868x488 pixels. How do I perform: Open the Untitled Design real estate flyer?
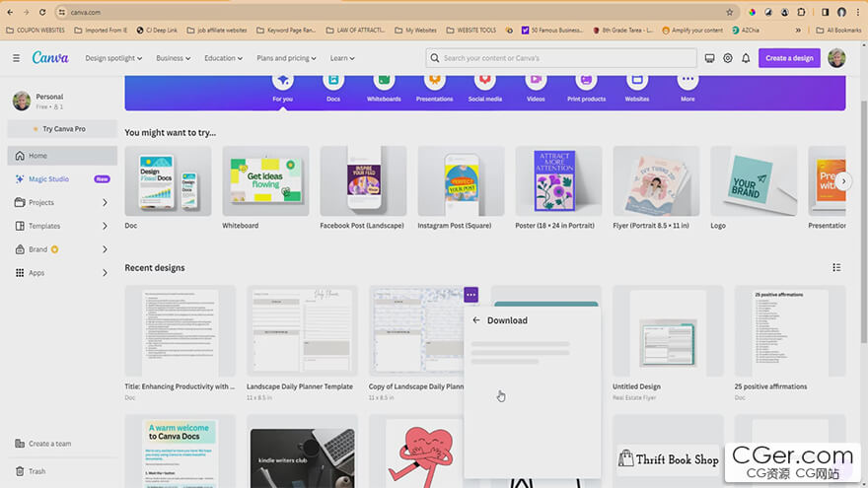[668, 331]
